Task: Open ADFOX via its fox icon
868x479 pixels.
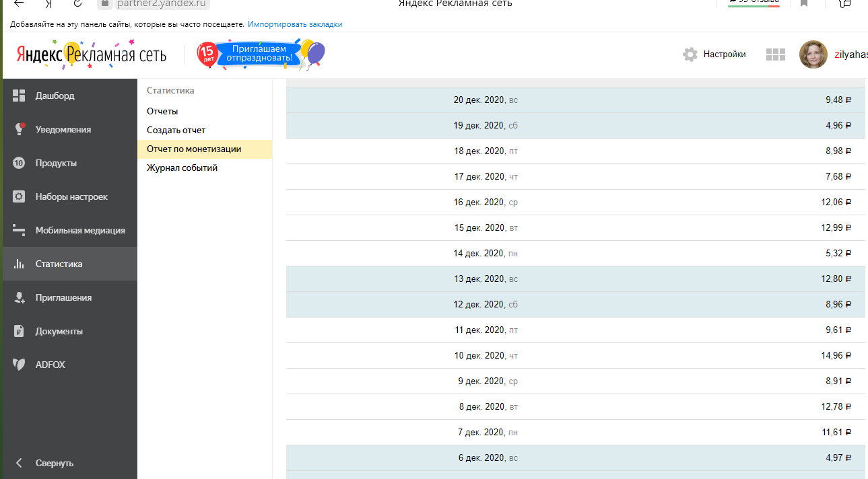Action: (19, 365)
